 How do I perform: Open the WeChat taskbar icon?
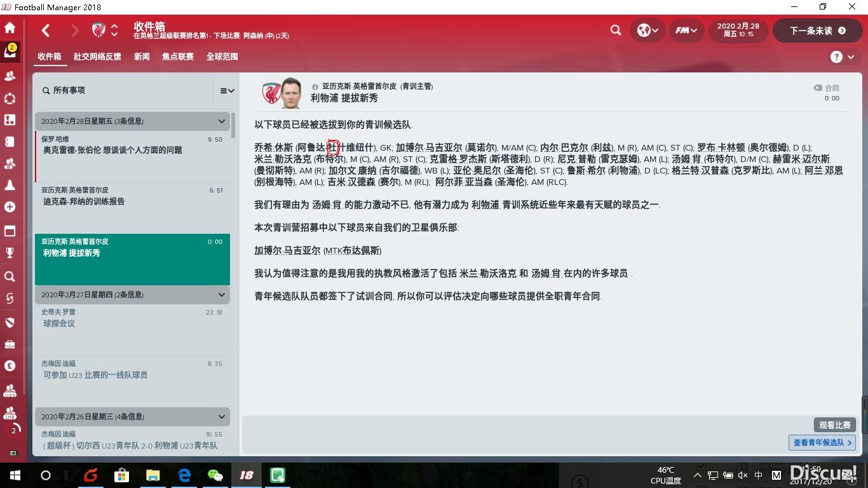pyautogui.click(x=215, y=475)
